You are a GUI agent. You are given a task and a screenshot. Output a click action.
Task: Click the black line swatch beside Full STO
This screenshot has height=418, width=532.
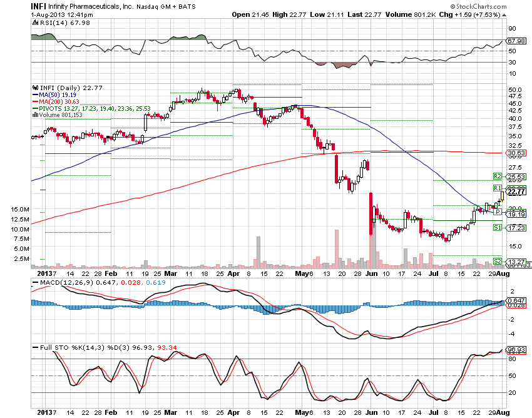35,347
